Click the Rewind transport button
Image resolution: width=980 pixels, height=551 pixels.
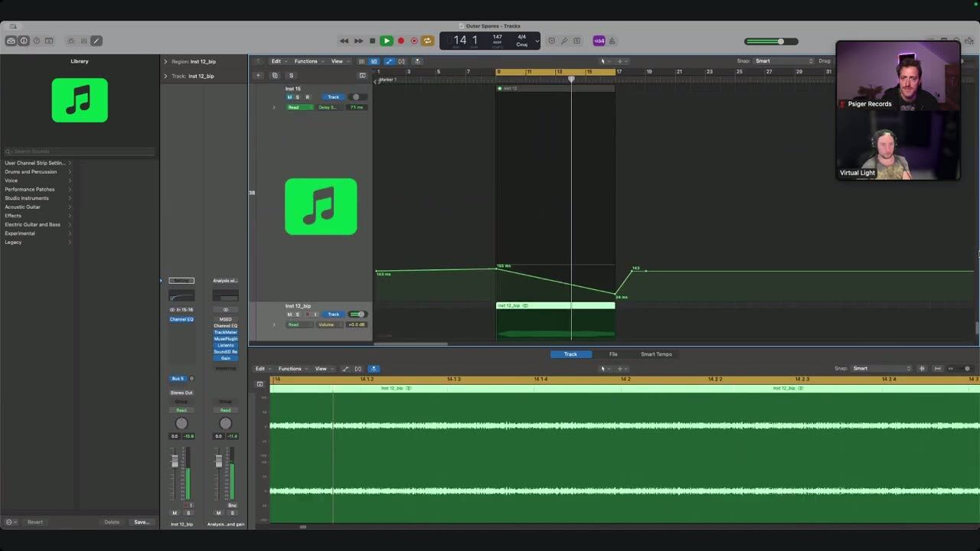click(x=344, y=41)
